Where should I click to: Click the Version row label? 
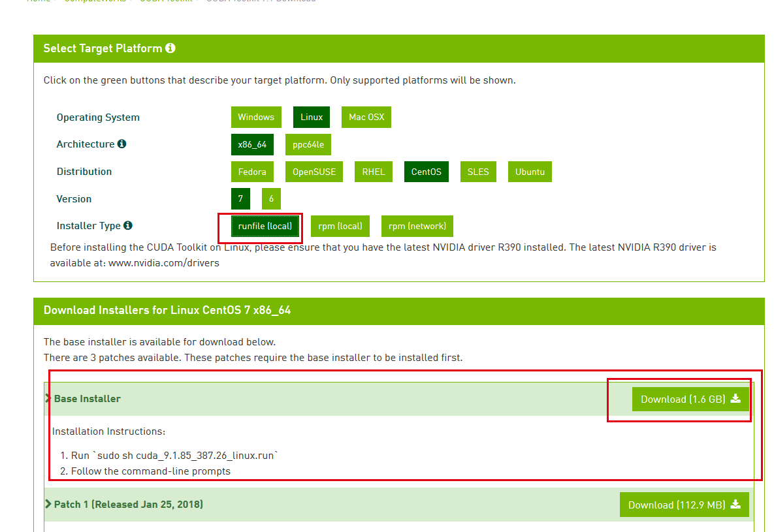[74, 199]
